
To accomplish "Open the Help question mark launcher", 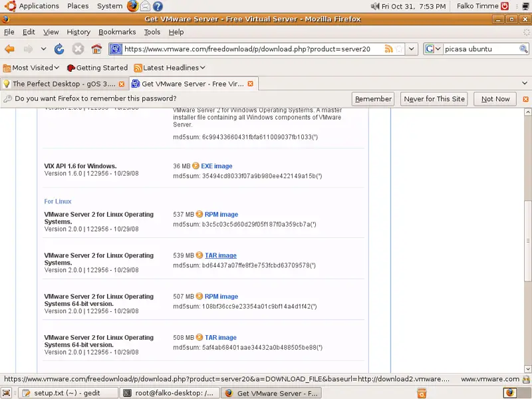I will (x=158, y=6).
